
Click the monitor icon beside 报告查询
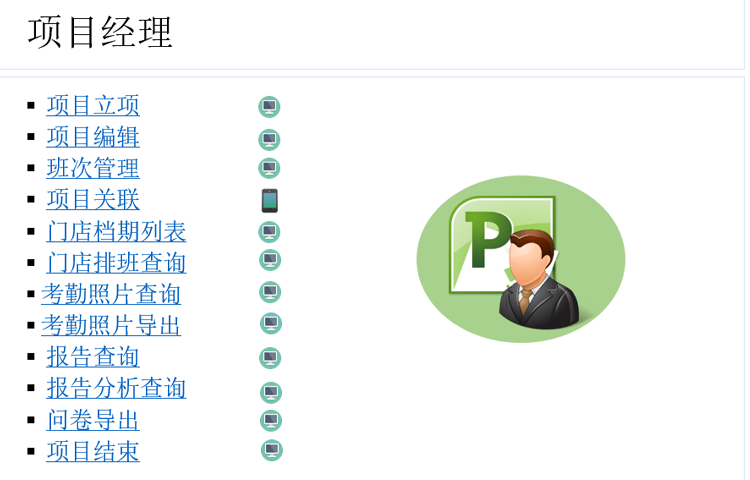point(270,358)
